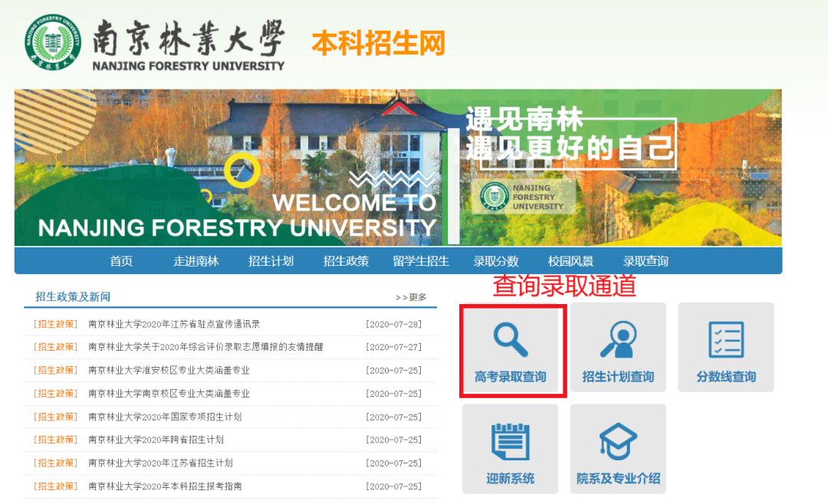Click the 遇见更好的自己 banner slogan
The image size is (828, 504).
pyautogui.click(x=569, y=149)
